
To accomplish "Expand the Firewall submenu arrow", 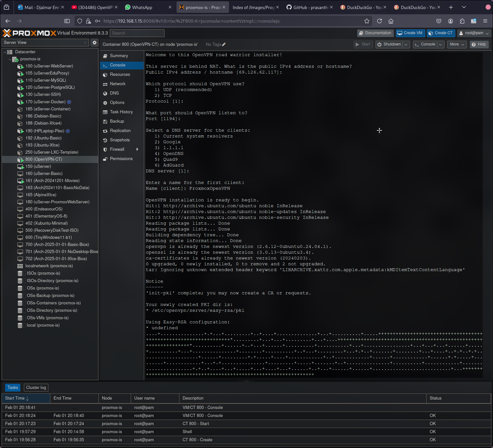I will pos(137,149).
